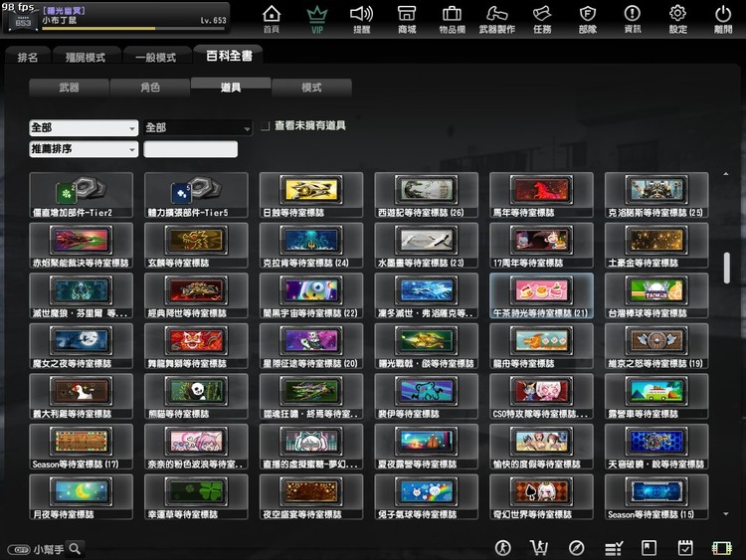
Task: Click the running figure icon in bottom bar
Action: pyautogui.click(x=503, y=548)
